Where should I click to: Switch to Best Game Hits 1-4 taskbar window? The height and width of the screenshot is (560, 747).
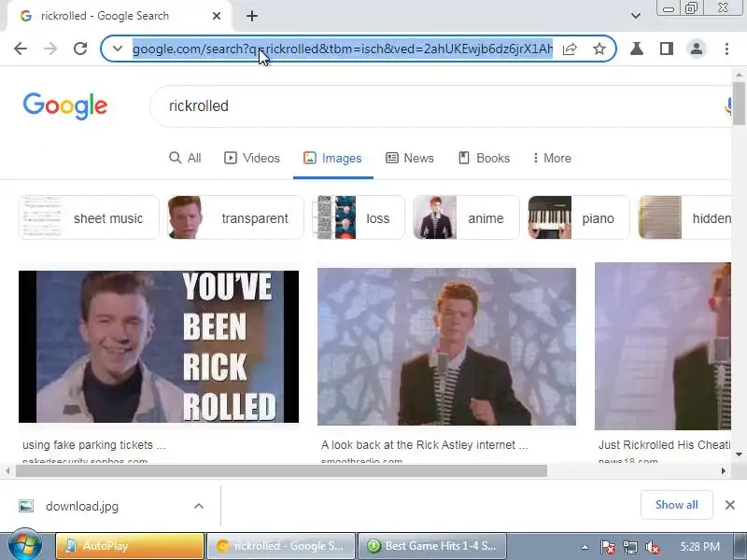click(x=432, y=546)
